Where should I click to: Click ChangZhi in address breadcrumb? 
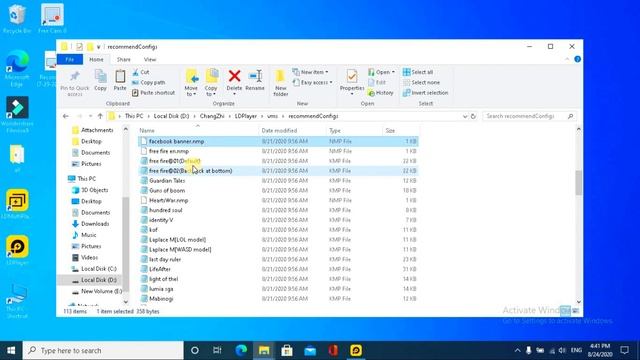tap(212, 116)
